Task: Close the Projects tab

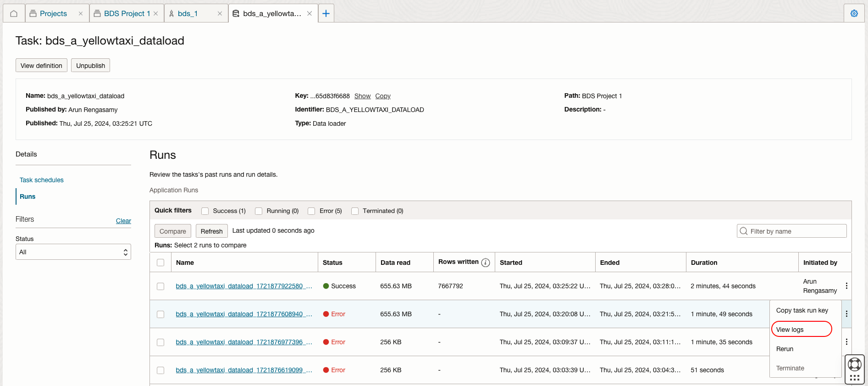Action: point(81,14)
